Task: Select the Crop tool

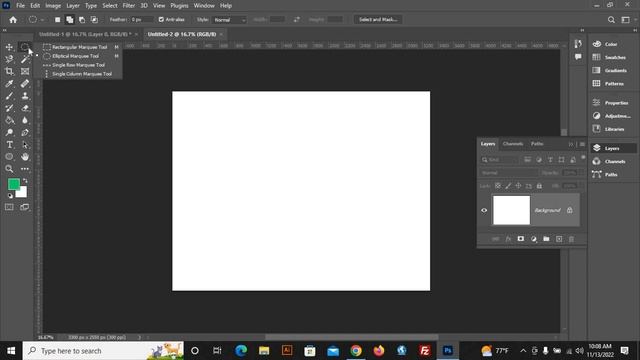Action: (x=9, y=71)
